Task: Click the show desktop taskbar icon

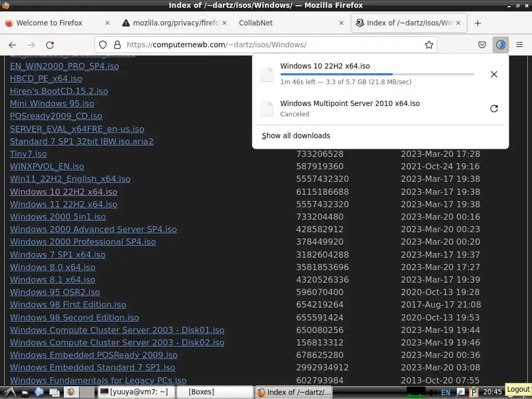Action: click(x=54, y=392)
